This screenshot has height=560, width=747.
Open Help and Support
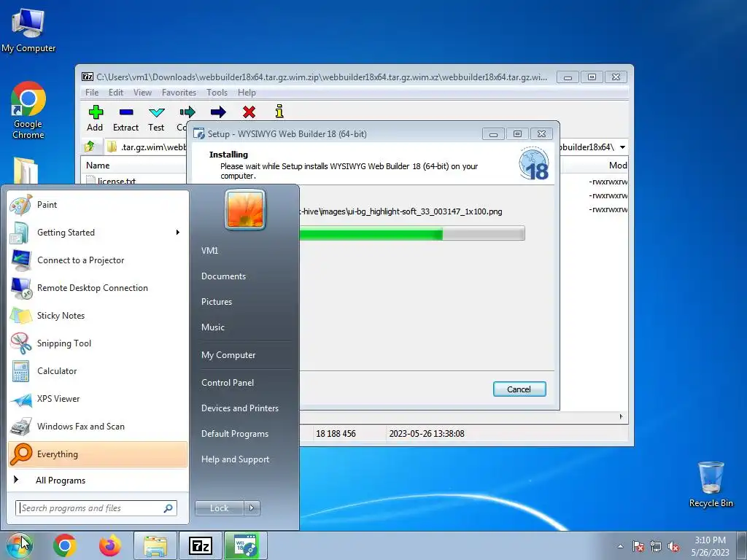coord(236,459)
